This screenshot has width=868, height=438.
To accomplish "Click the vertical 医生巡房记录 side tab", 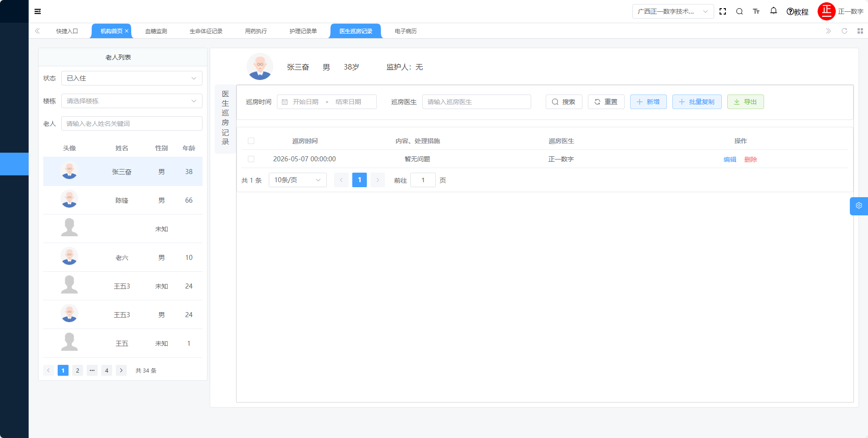I will tap(225, 118).
